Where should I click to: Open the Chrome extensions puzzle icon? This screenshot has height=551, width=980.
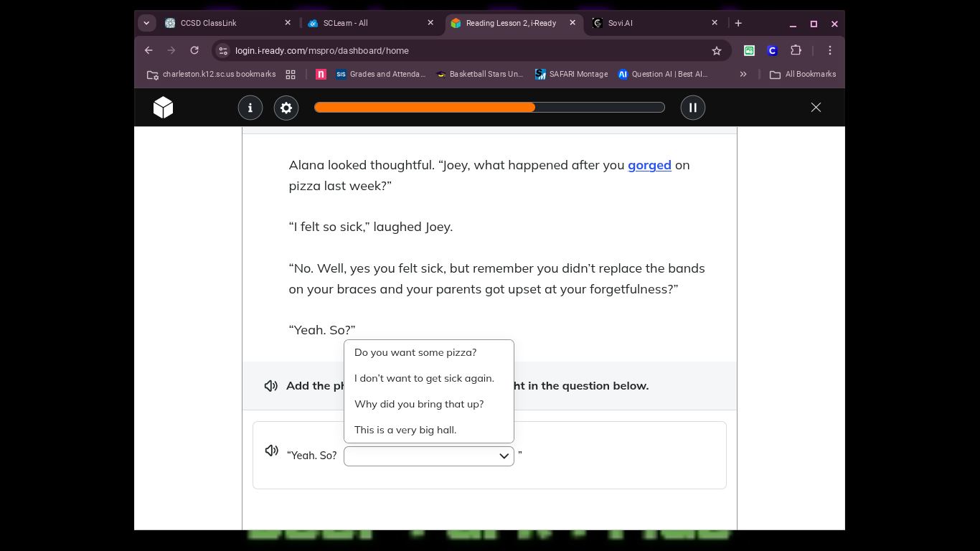(x=796, y=50)
